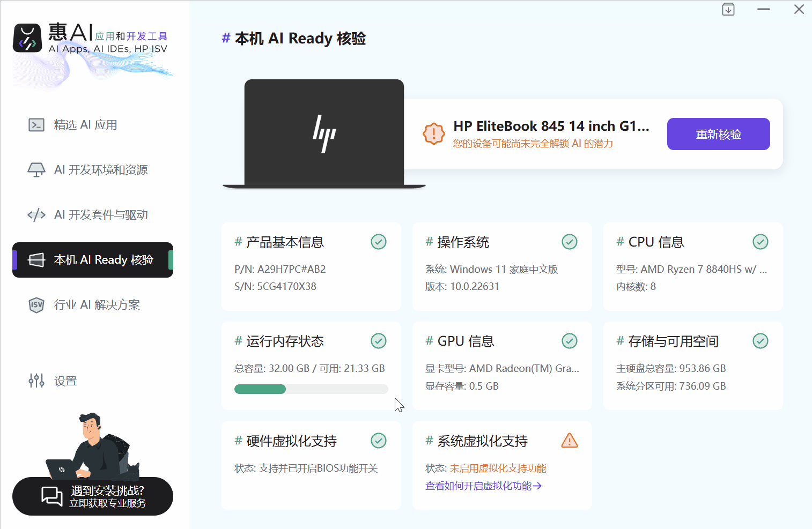Click the warning triangle on 系统虚拟化支持 card
This screenshot has width=812, height=529.
click(x=570, y=441)
